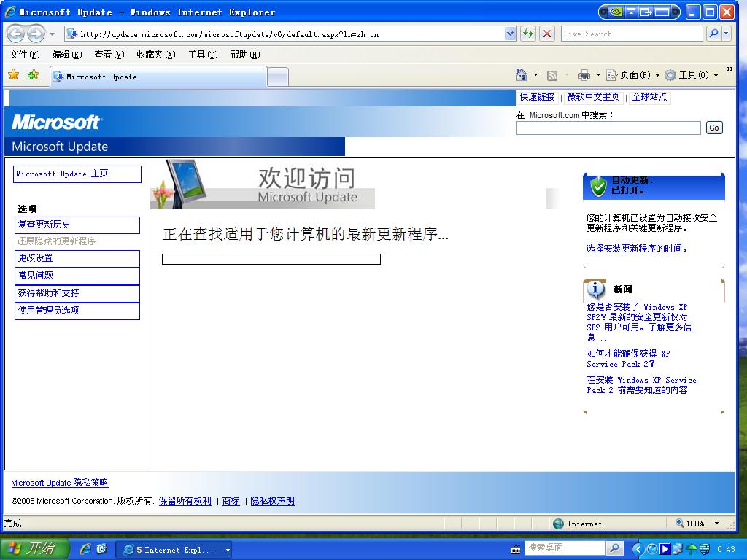Viewport: 747px width, 560px height.
Task: Click the Microsoft.com search text field
Action: [608, 128]
